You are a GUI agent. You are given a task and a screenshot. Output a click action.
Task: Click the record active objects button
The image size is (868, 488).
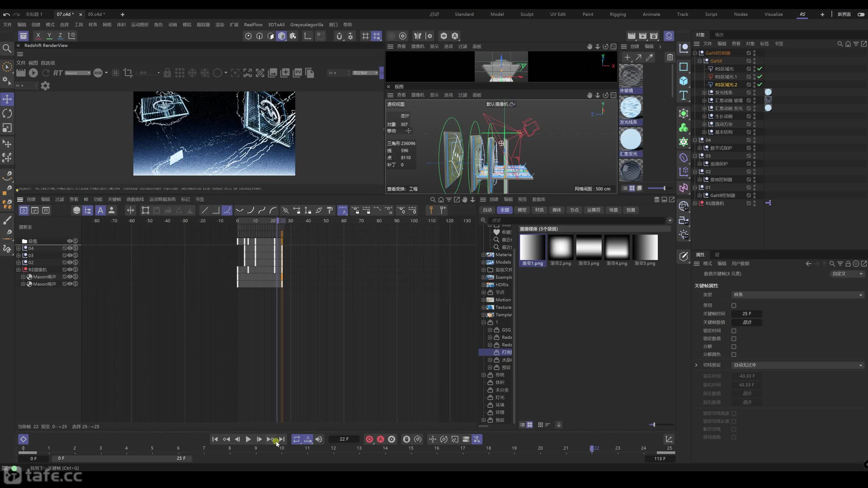[369, 439]
